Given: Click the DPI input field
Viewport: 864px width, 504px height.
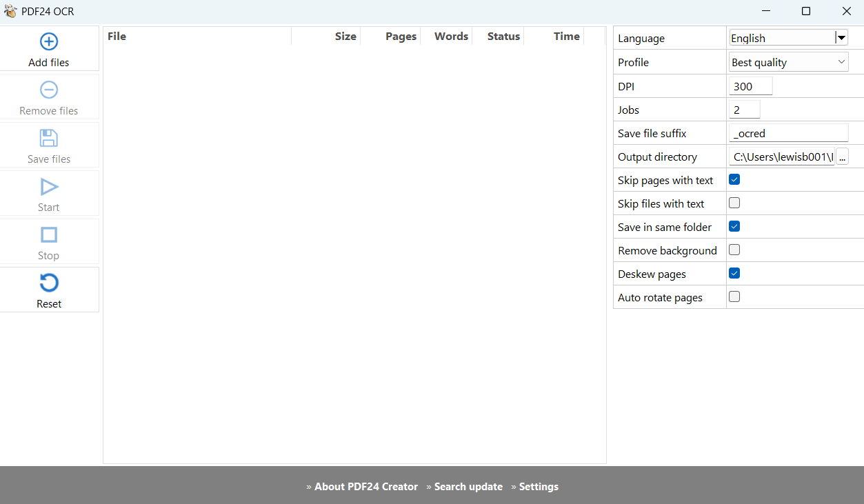Looking at the screenshot, I should pyautogui.click(x=751, y=86).
